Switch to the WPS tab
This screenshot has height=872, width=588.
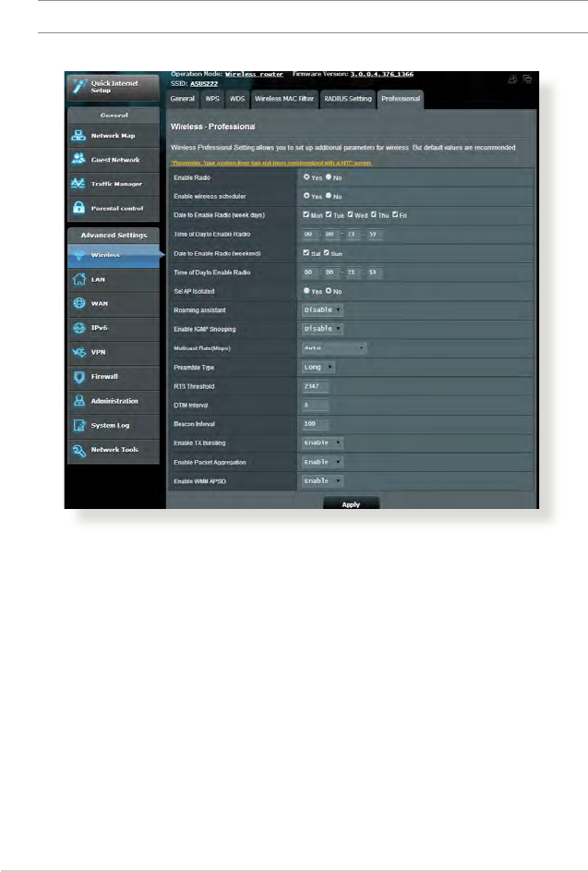click(x=212, y=99)
